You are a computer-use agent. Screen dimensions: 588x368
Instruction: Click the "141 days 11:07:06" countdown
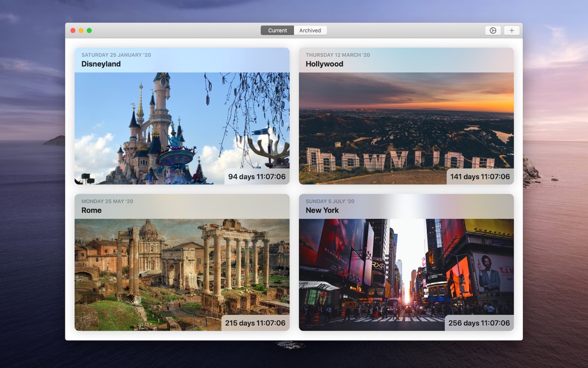480,177
